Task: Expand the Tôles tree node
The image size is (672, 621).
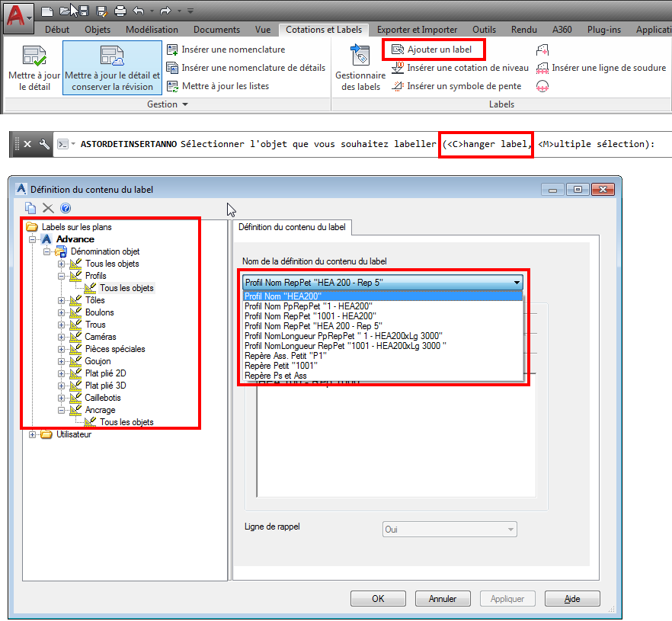Action: point(61,300)
